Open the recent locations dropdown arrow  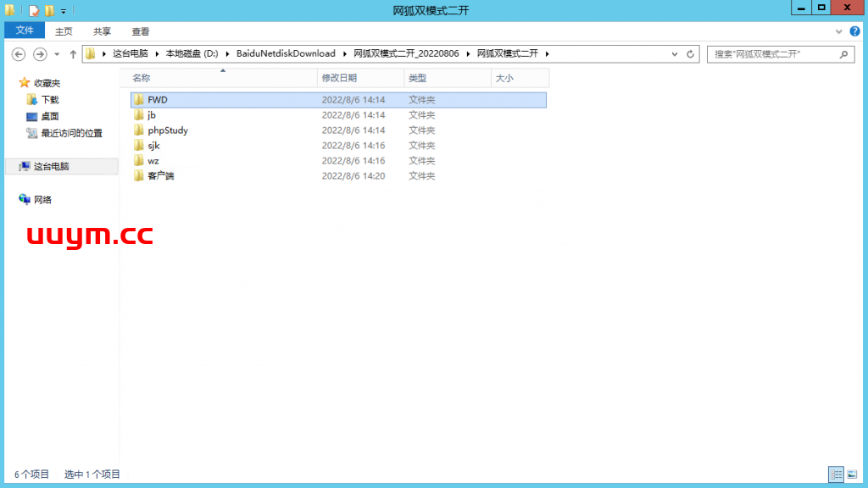[x=57, y=54]
